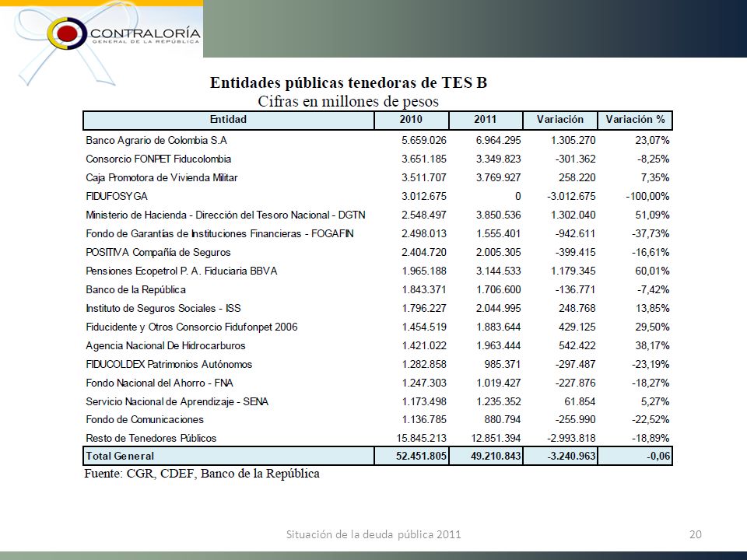Select row 'Banco Agrario de Colombia S.A'
Screen dimensions: 747x560
[x=377, y=141]
